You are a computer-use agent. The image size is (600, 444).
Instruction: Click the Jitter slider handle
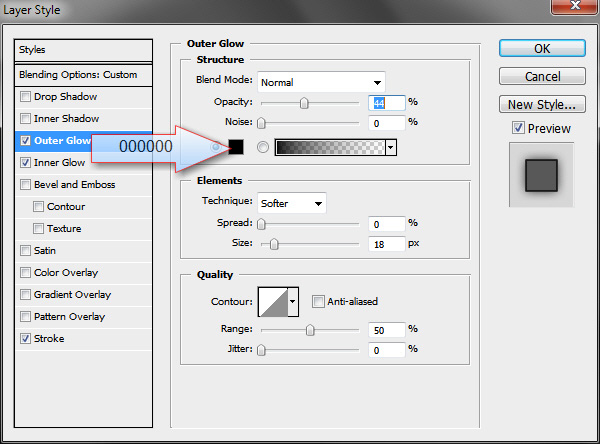pyautogui.click(x=261, y=350)
